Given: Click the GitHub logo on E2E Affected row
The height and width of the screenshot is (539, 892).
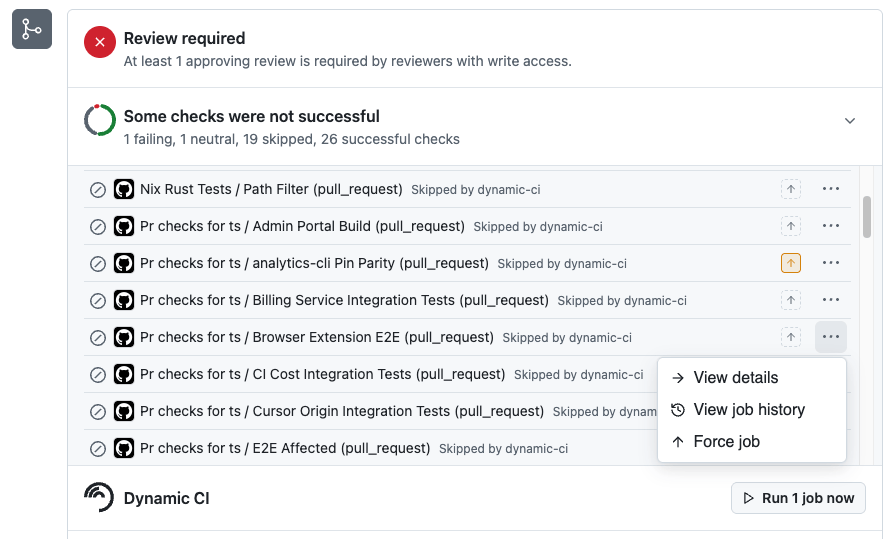Looking at the screenshot, I should click(124, 448).
